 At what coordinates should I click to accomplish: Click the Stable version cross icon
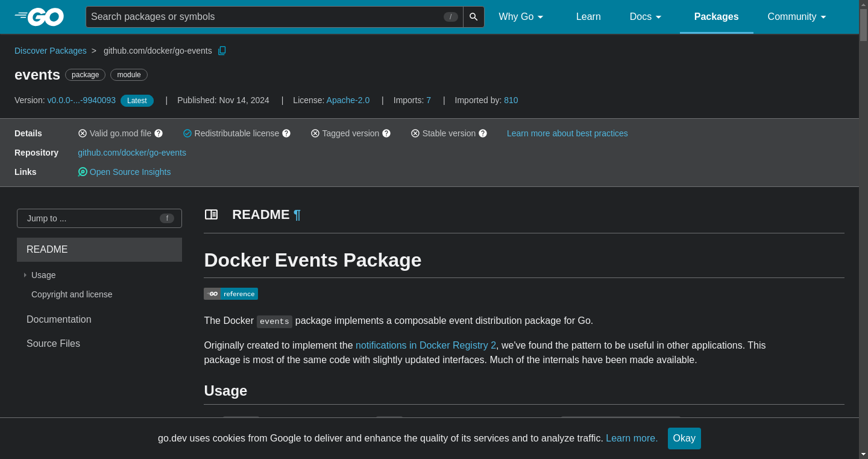coord(415,133)
